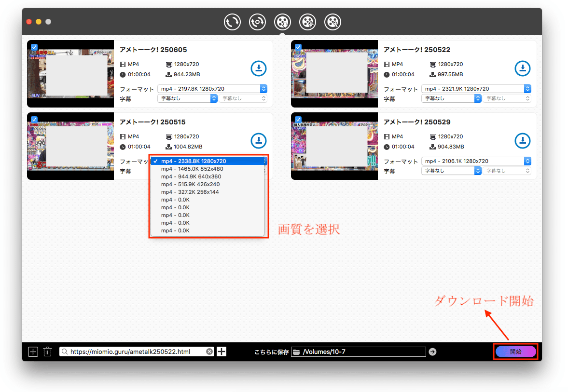
Task: Uncheck the アメトーーク! 250522 video checkbox
Action: [x=298, y=47]
